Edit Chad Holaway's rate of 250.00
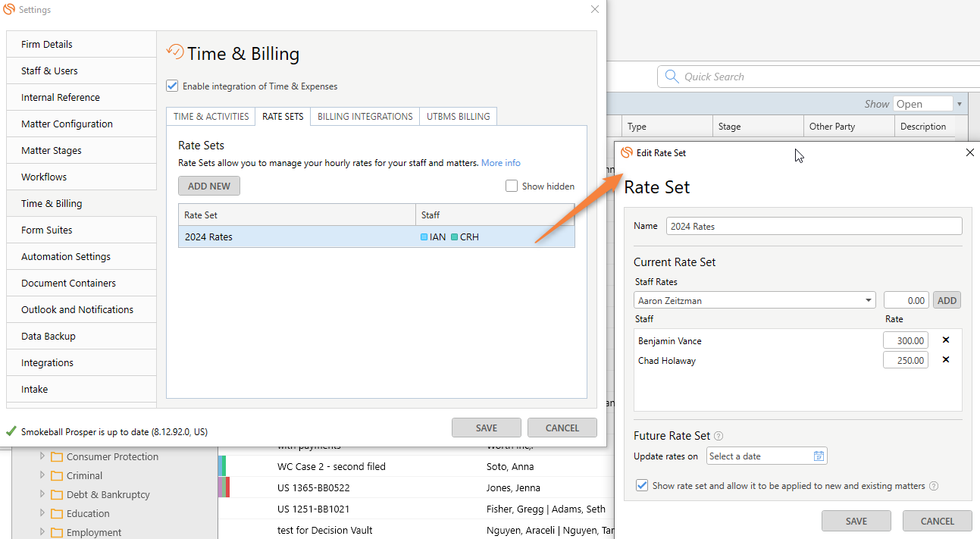 (x=906, y=360)
